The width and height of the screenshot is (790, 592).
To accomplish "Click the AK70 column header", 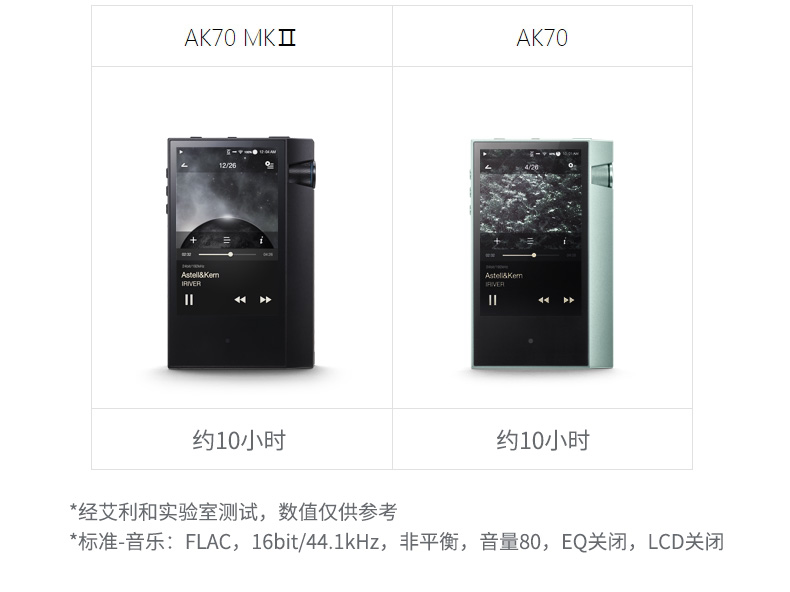I will click(542, 38).
